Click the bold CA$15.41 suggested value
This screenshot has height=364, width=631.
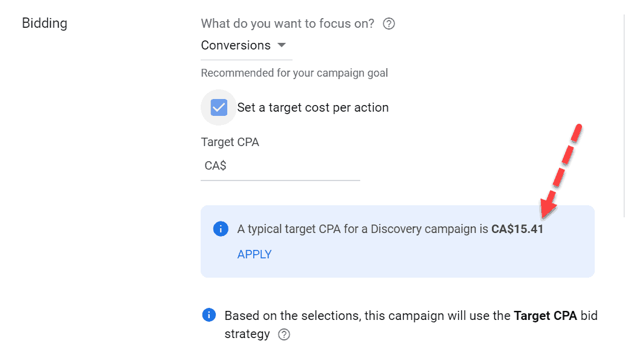pos(517,229)
